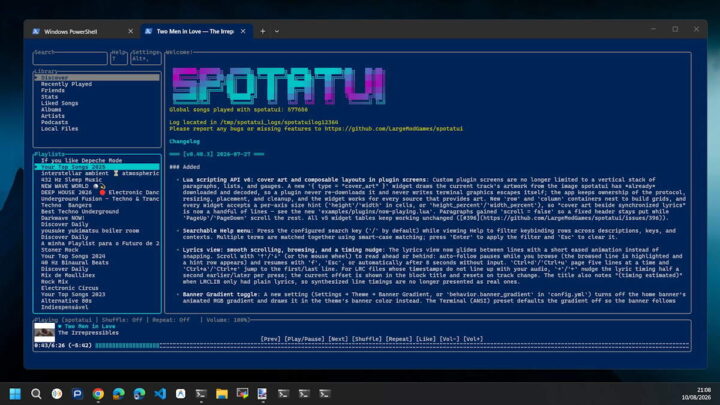Open Friends in Library
The image size is (720, 405).
click(53, 90)
